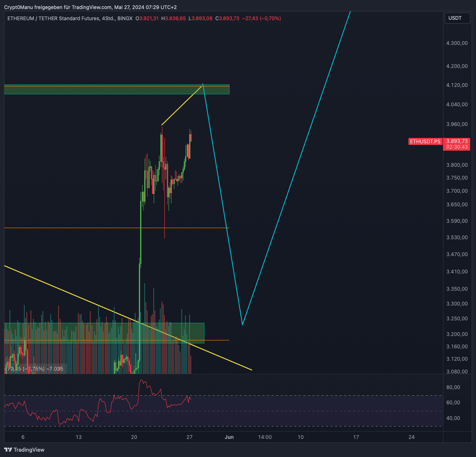The width and height of the screenshot is (476, 457).
Task: Click the white horizontal line near 3.560
Action: 82,228
